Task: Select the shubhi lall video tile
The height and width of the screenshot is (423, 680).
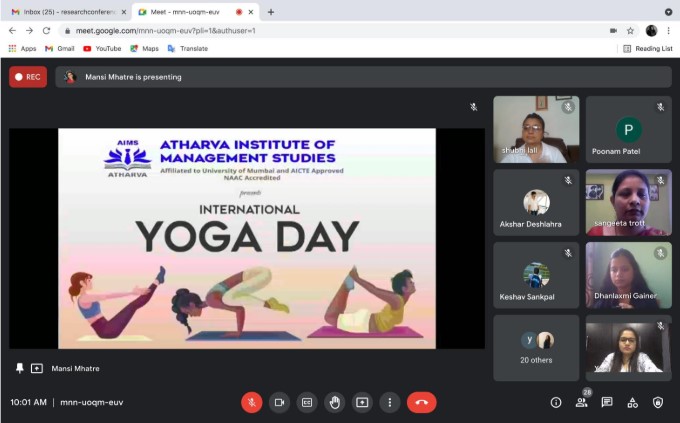Action: (536, 130)
